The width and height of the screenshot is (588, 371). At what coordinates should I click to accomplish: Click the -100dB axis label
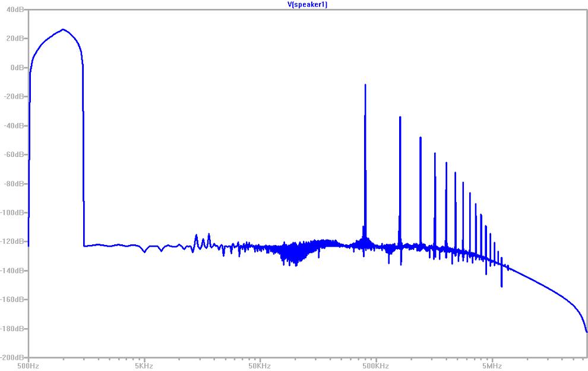pyautogui.click(x=12, y=212)
